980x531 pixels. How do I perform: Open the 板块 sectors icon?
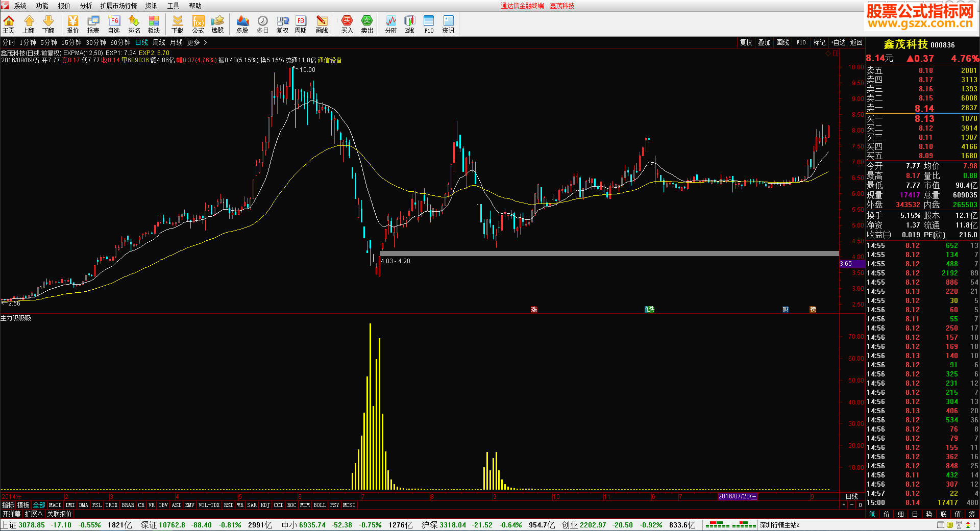coord(154,24)
